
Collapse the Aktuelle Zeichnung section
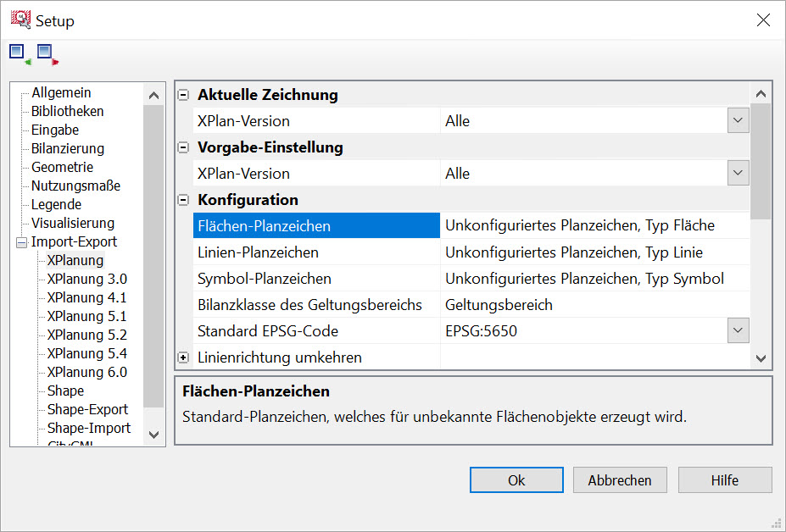click(x=183, y=95)
